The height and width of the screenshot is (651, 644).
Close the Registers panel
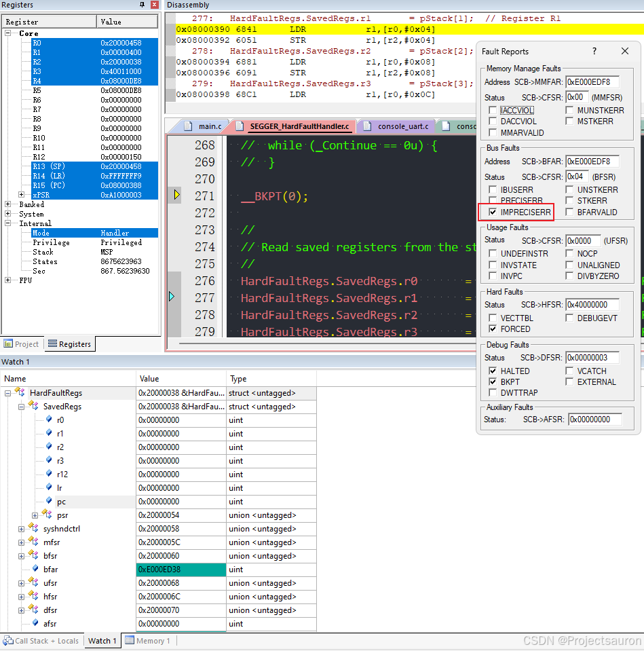click(154, 5)
